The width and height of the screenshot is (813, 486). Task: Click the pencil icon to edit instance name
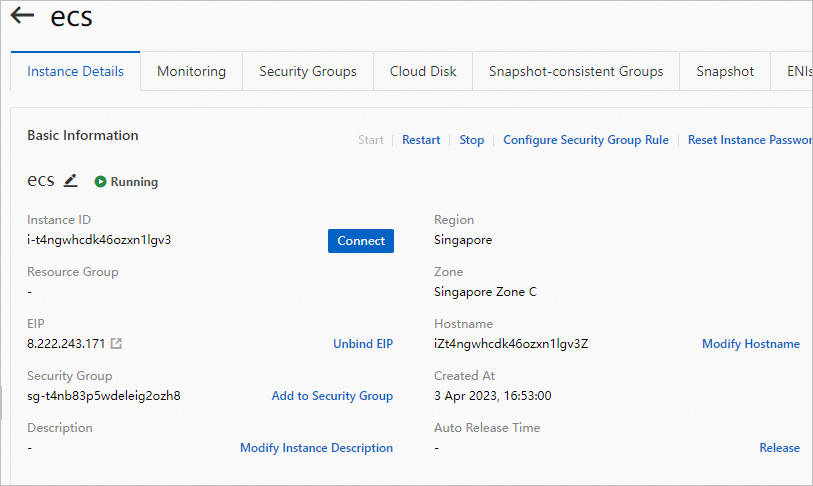(x=70, y=181)
